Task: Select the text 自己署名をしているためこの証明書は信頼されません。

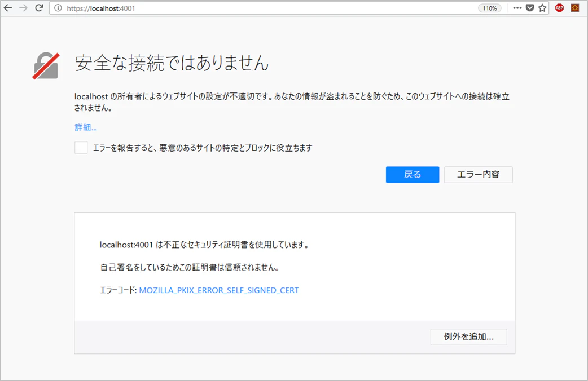Action: [x=190, y=268]
